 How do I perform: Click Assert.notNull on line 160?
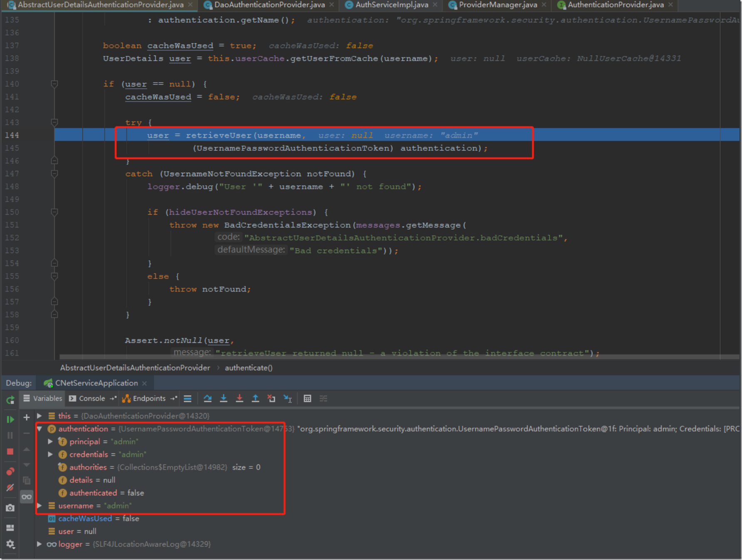pyautogui.click(x=163, y=341)
